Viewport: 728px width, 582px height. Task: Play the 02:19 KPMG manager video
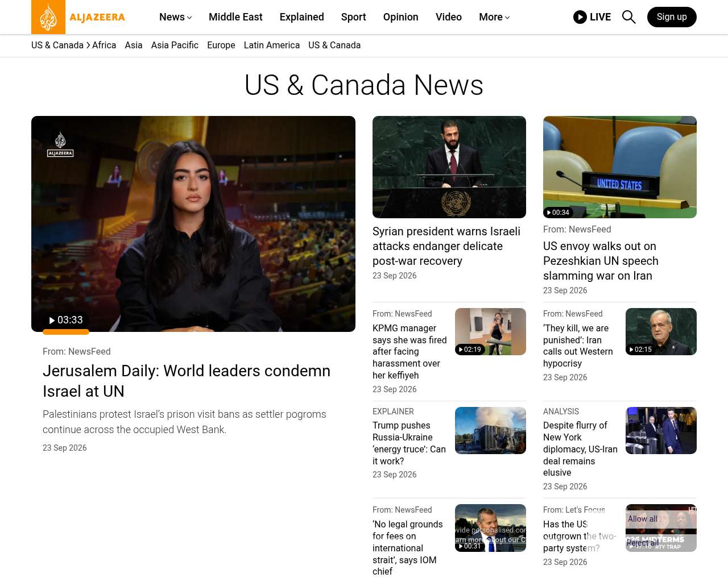(x=470, y=350)
